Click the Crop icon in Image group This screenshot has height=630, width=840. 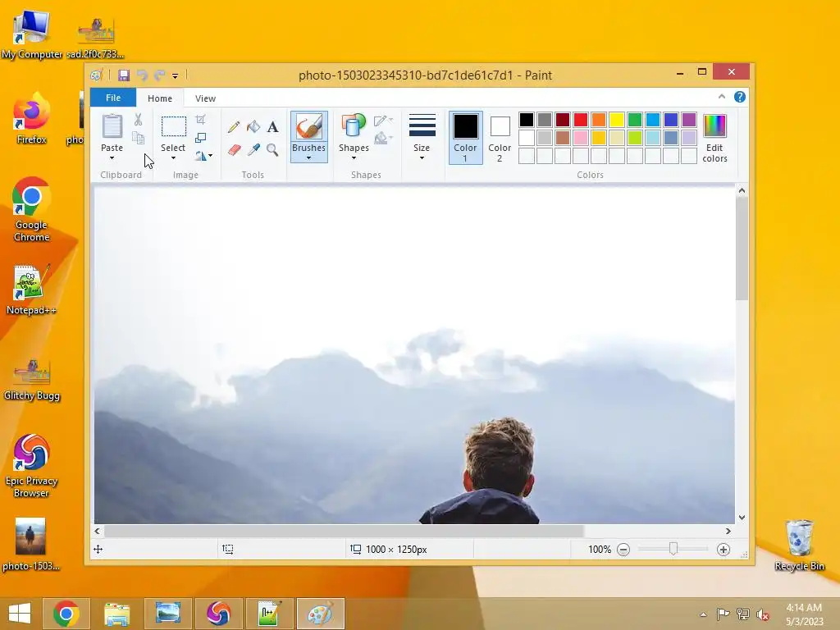200,120
